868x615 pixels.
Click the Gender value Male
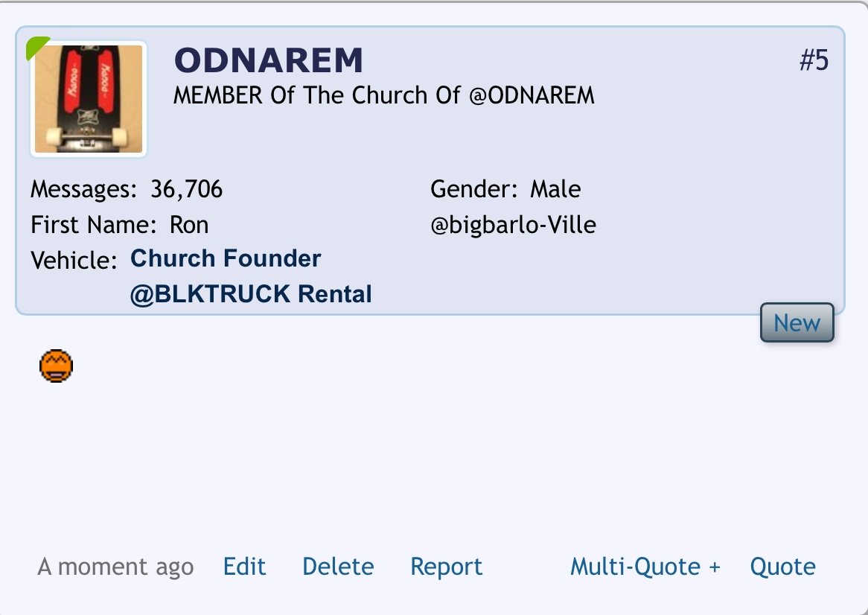point(555,189)
